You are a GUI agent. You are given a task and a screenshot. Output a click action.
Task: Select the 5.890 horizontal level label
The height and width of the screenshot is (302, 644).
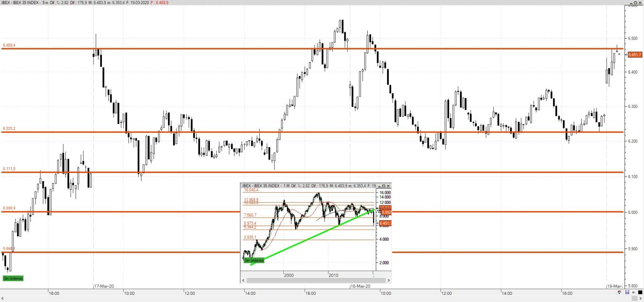click(x=9, y=249)
